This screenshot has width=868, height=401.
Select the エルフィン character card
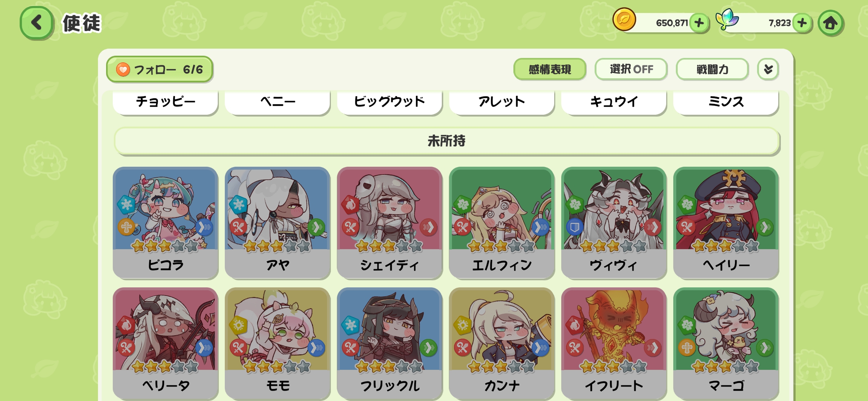click(502, 223)
